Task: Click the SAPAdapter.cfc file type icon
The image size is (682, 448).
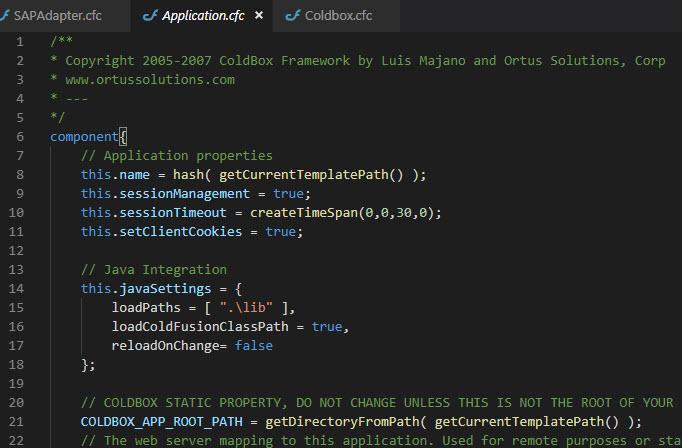Action: tap(9, 16)
